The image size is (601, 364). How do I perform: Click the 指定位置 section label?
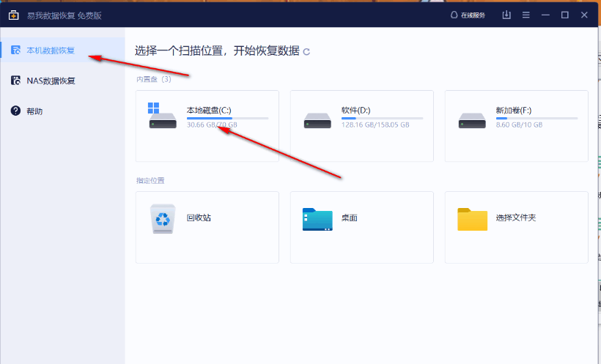(150, 180)
